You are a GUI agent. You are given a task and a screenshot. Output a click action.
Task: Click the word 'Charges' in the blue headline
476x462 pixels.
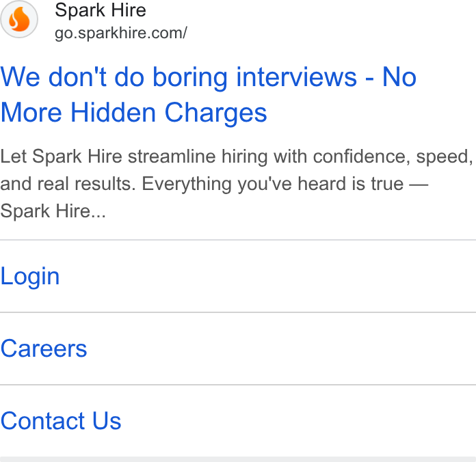click(x=215, y=113)
